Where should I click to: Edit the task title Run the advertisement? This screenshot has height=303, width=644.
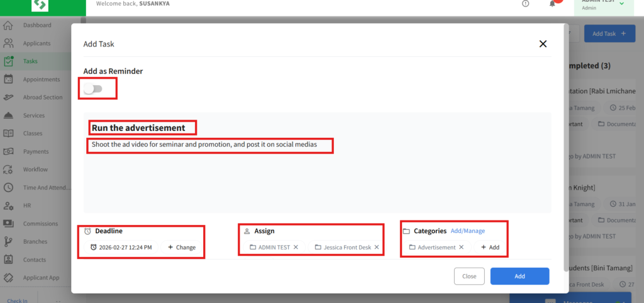pos(138,128)
